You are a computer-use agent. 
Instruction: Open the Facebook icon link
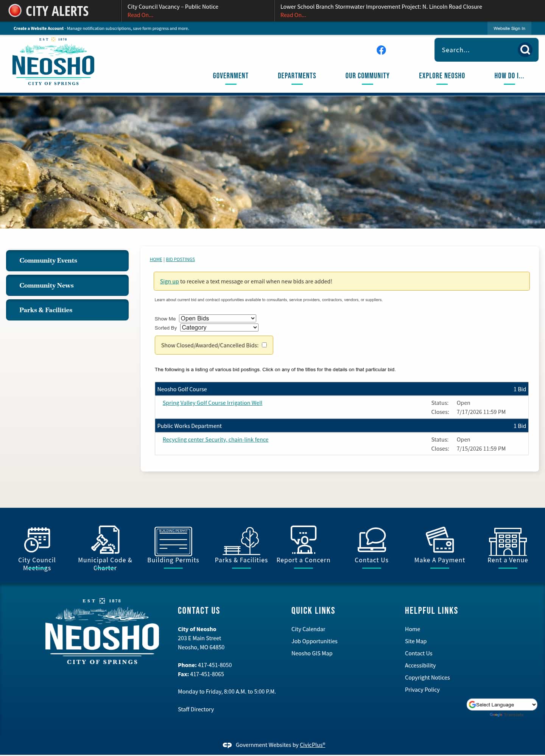pyautogui.click(x=381, y=50)
